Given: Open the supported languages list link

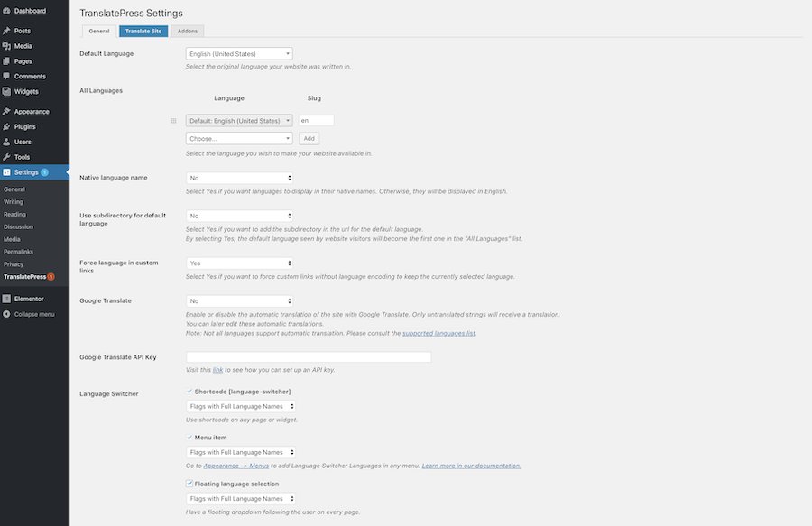Looking at the screenshot, I should pos(438,333).
